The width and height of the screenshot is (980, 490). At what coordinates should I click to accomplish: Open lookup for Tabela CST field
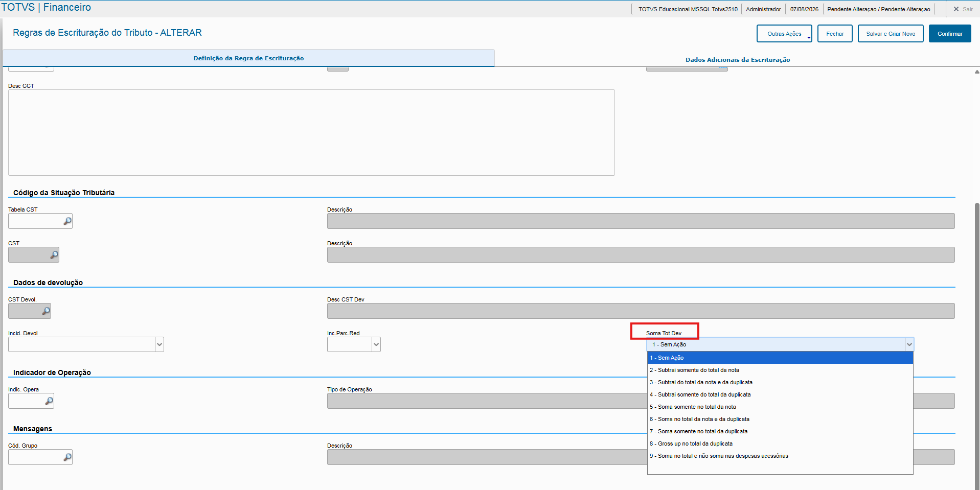coord(67,221)
